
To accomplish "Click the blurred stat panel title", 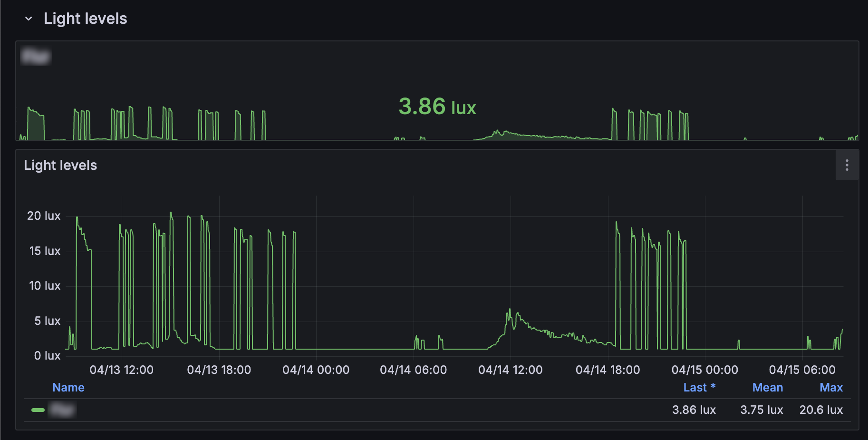I will [36, 57].
